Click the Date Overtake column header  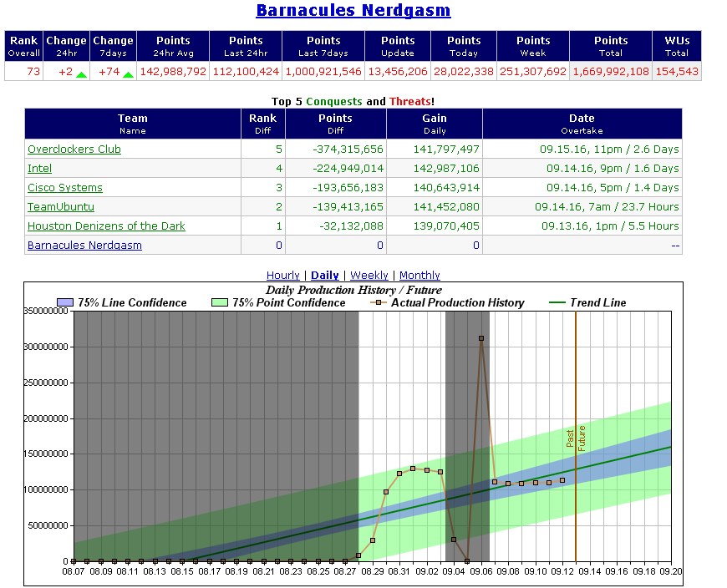582,124
